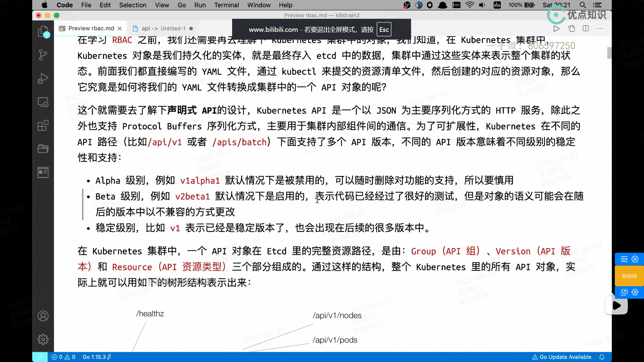
Task: Open the Selection menu
Action: click(132, 5)
